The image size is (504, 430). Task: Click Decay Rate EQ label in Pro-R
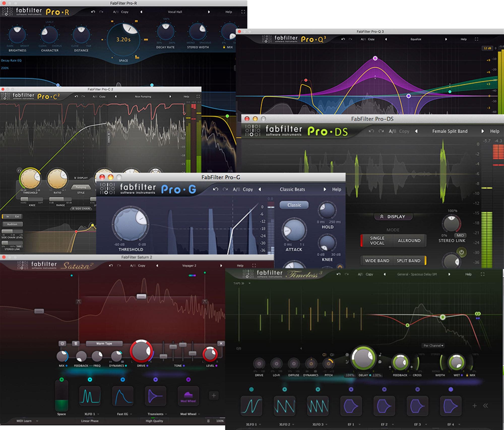tap(11, 60)
